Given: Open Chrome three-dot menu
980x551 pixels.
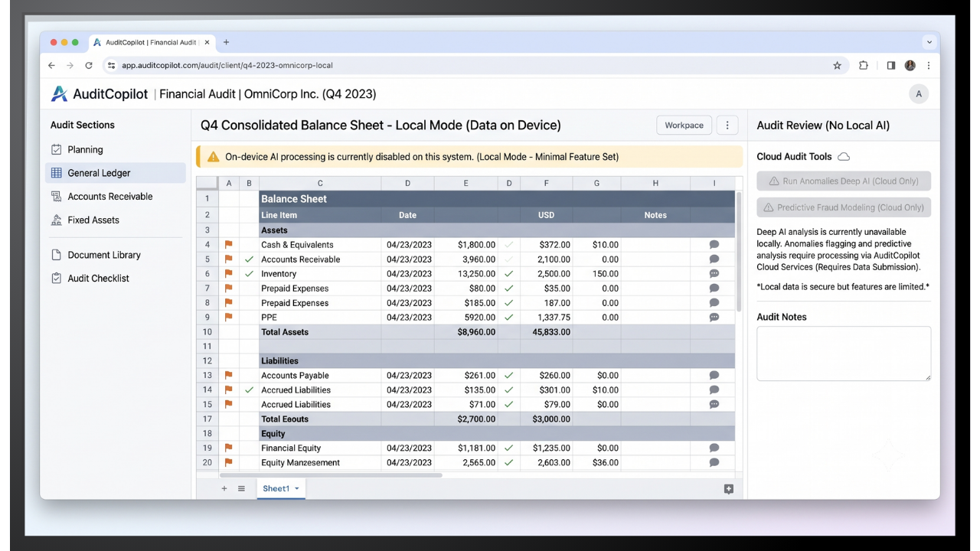Looking at the screenshot, I should 929,66.
